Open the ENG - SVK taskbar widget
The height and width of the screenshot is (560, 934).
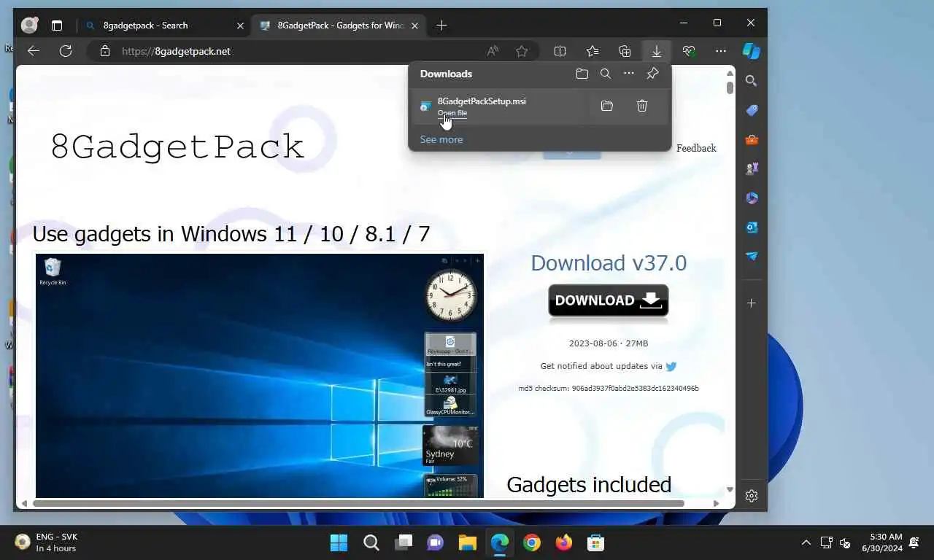pyautogui.click(x=47, y=542)
